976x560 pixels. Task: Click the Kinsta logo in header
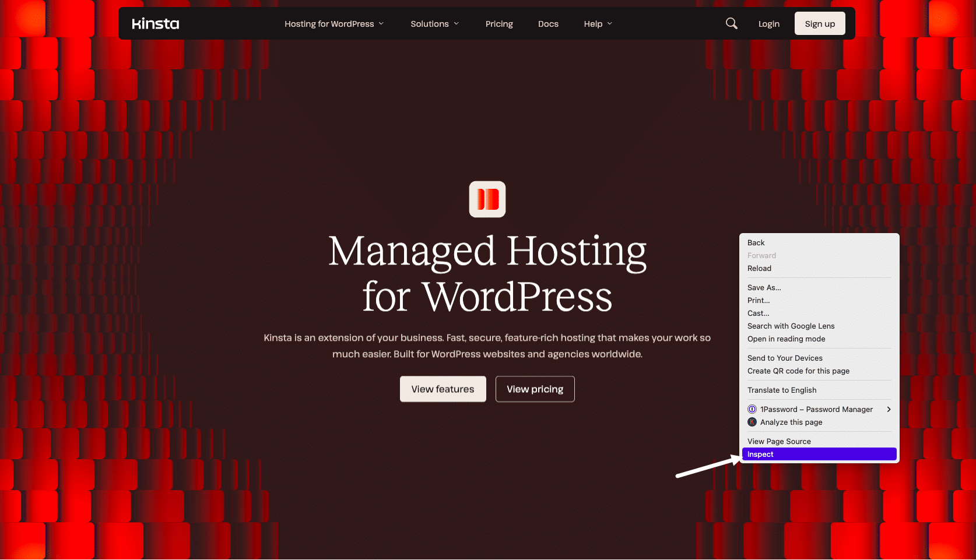pyautogui.click(x=156, y=24)
